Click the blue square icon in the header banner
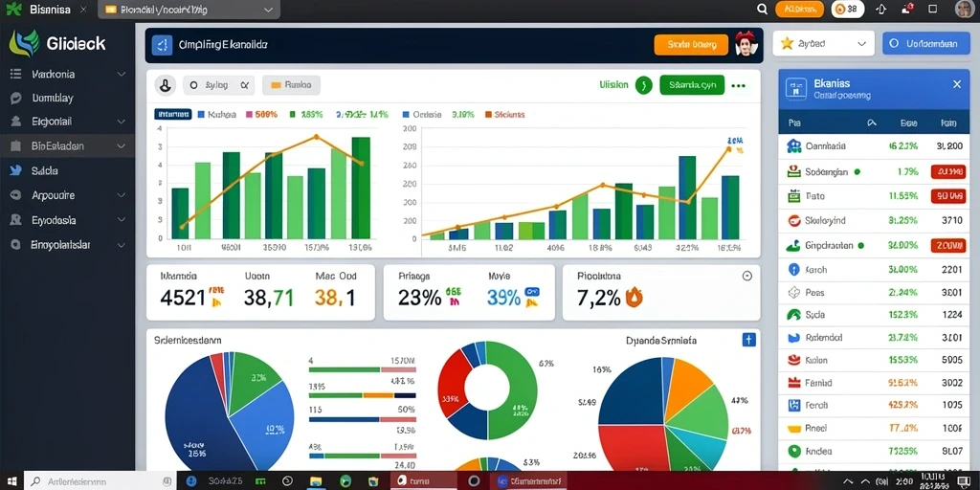Viewport: 980px width, 490px height. (162, 45)
